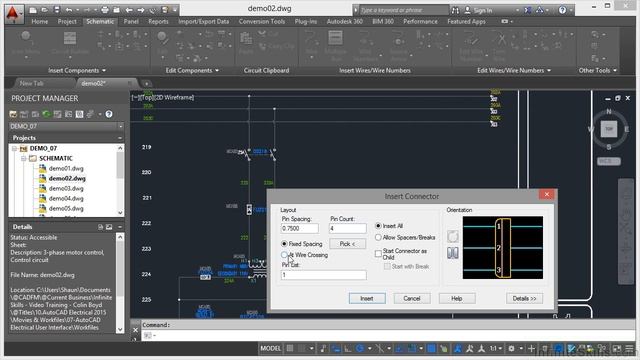Switch to Conversion Tools ribbon tab

tap(262, 21)
